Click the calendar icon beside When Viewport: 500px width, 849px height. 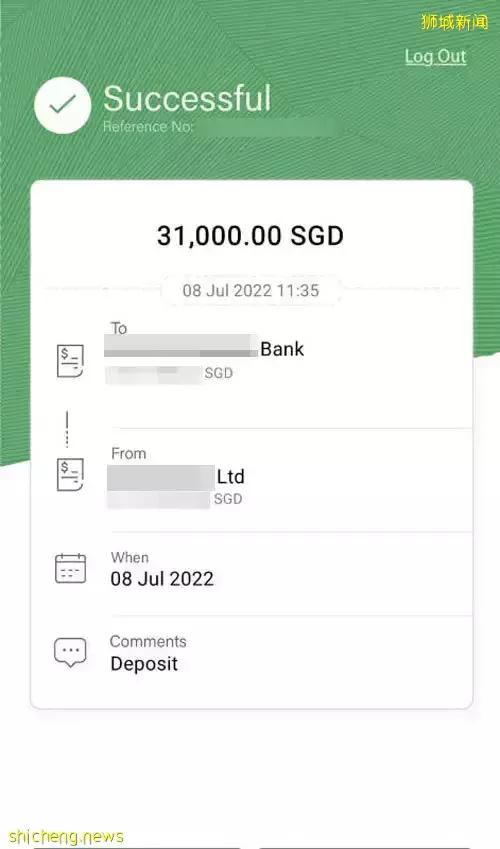coord(70,569)
